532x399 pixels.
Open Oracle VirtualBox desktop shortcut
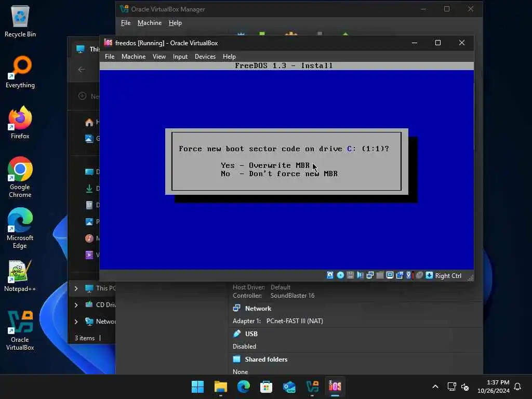coord(20,330)
